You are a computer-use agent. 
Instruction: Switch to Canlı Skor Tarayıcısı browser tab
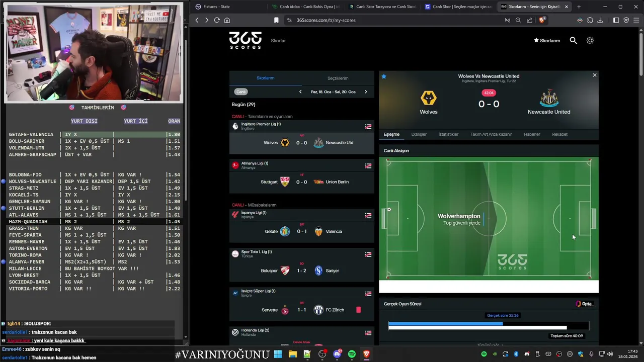(382, 7)
